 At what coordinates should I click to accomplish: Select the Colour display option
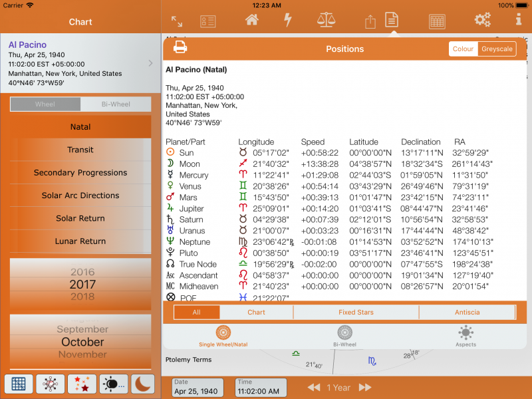point(463,49)
